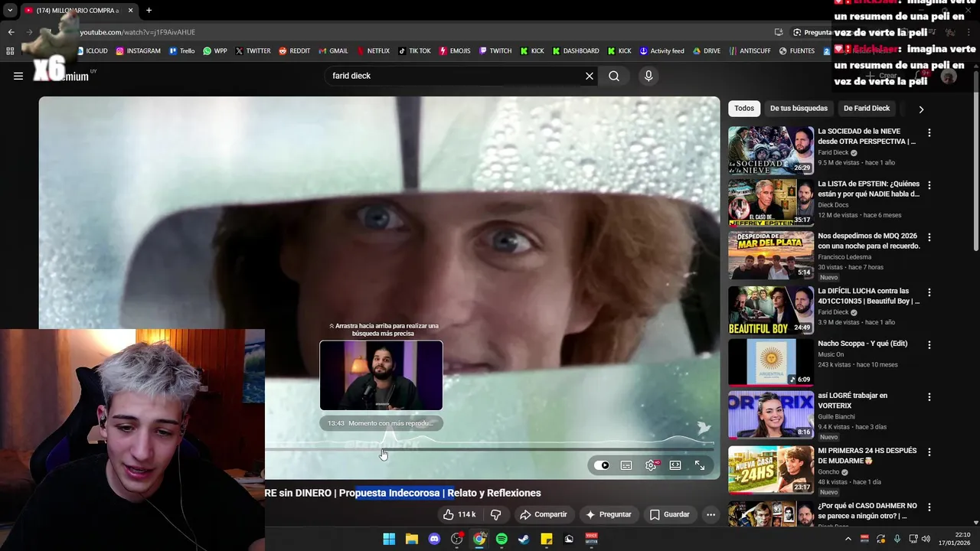Open options for 'Nacho Scoppa - Y qué'
The height and width of the screenshot is (551, 980).
(929, 345)
